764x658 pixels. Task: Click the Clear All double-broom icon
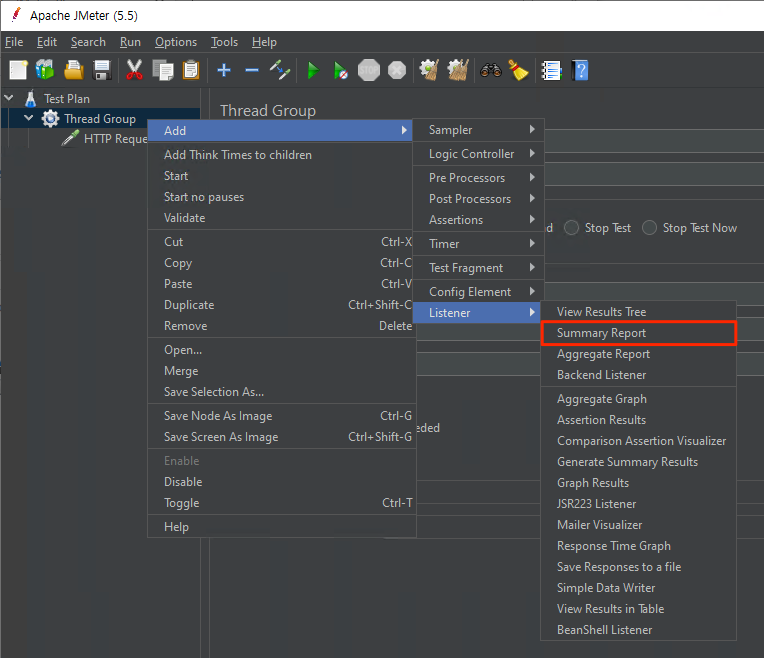pos(458,70)
